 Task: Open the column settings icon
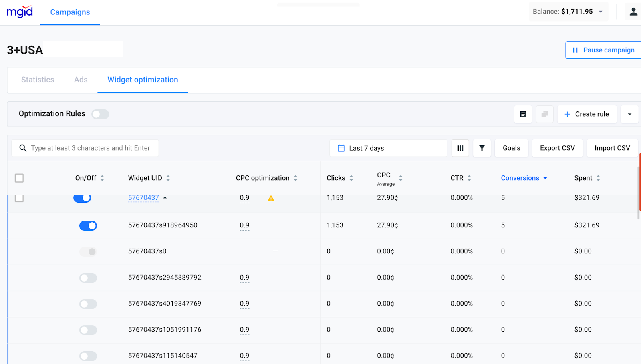(x=460, y=148)
